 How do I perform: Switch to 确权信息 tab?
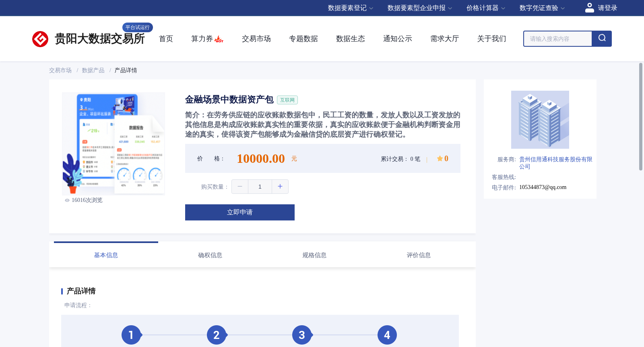point(210,255)
